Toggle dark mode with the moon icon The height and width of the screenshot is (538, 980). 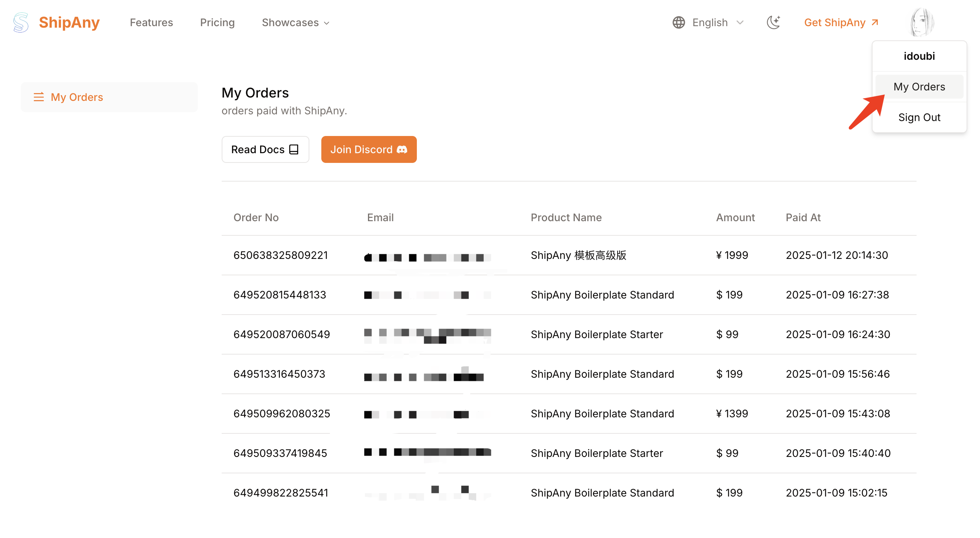click(x=774, y=22)
